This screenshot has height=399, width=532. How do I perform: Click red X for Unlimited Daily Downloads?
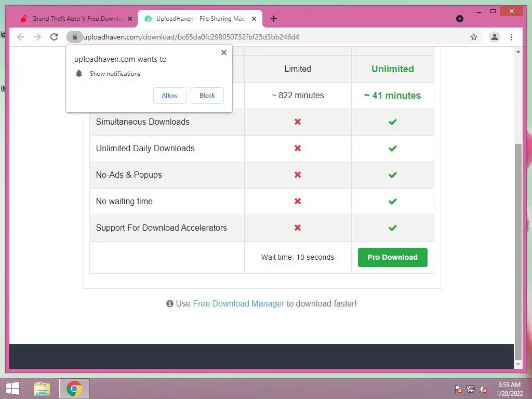tap(298, 148)
